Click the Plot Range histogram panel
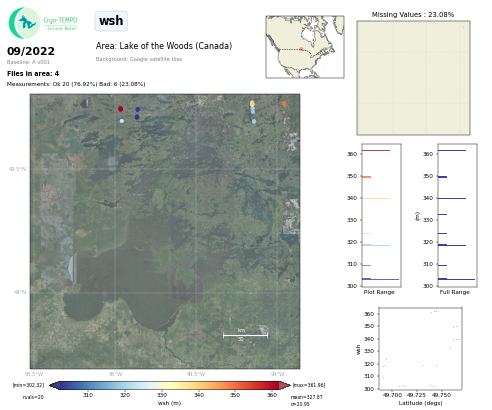This screenshot has width=492, height=410. [x=381, y=215]
